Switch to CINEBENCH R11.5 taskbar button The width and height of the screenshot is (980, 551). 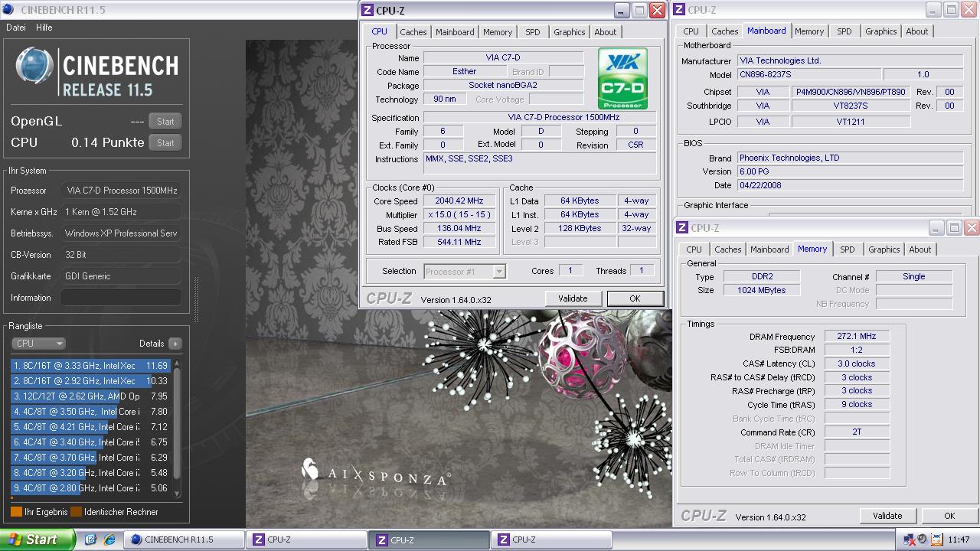click(184, 540)
